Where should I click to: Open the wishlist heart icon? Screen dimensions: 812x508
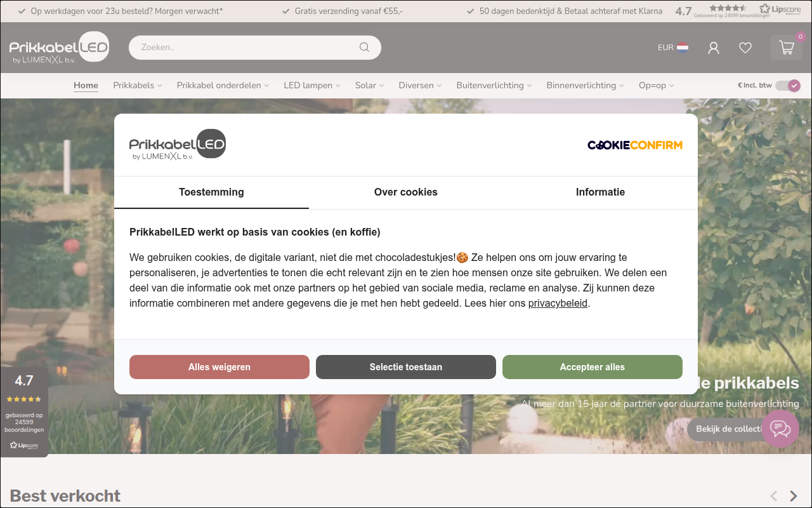coord(745,48)
